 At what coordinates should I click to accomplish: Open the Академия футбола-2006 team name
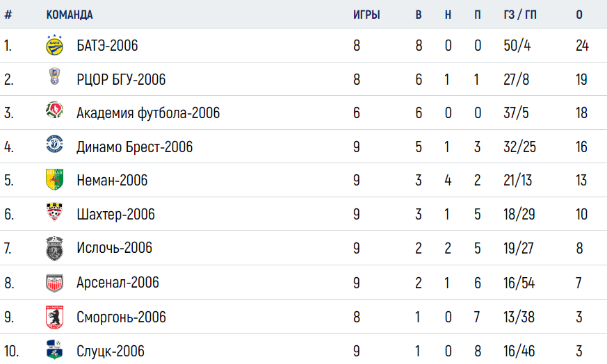[x=148, y=113]
